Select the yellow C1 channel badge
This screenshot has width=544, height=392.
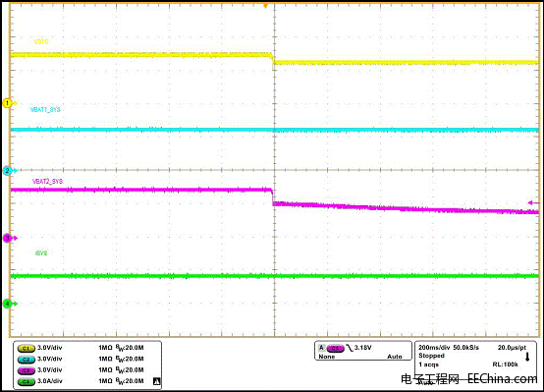pyautogui.click(x=27, y=348)
